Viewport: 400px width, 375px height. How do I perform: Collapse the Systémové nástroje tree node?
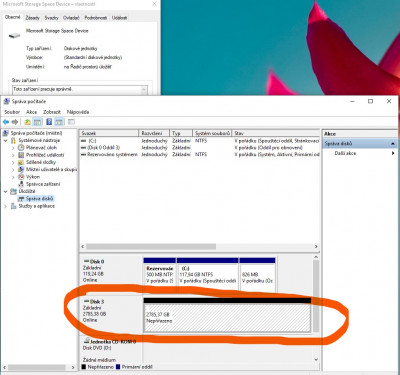[x=5, y=140]
